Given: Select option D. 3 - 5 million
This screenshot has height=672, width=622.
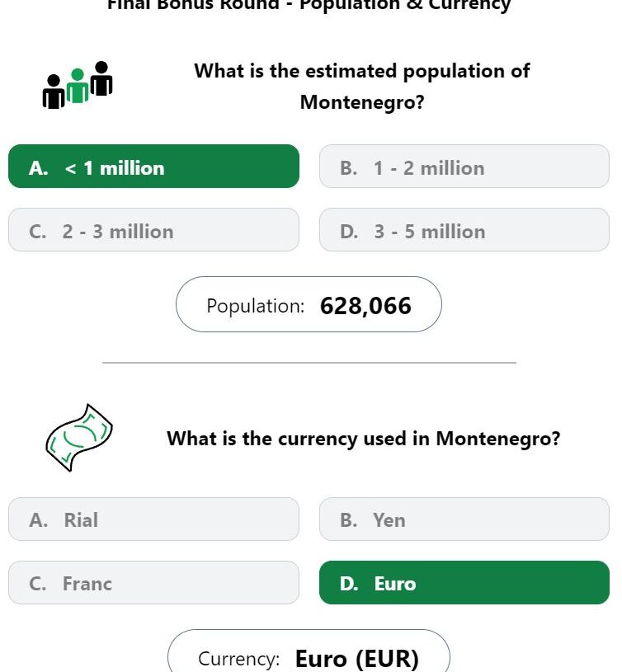Looking at the screenshot, I should coord(464,230).
